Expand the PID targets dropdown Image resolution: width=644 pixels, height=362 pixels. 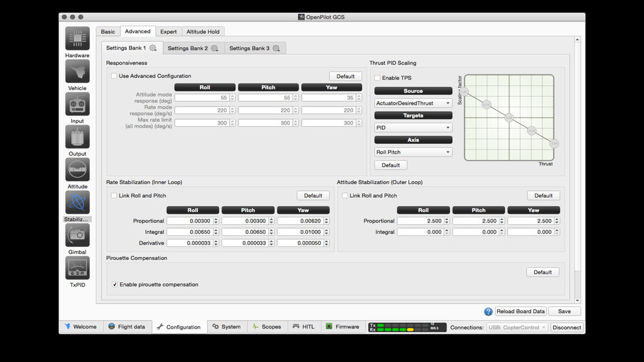[x=413, y=128]
